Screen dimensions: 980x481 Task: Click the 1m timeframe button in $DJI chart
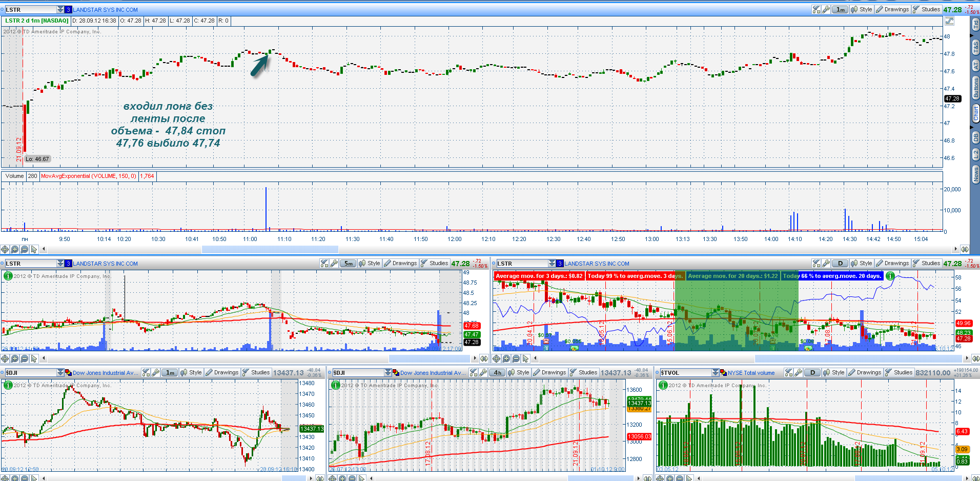click(x=170, y=372)
